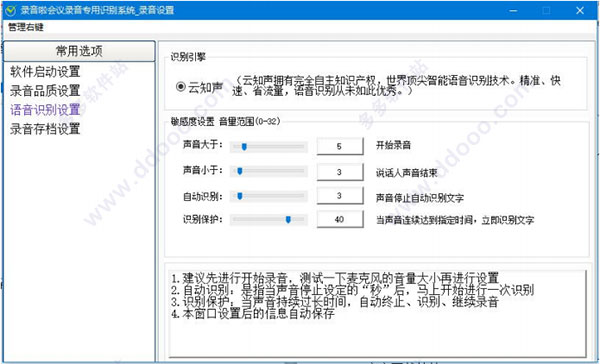Image resolution: width=600 pixels, height=364 pixels.
Task: Click the 自动识别 value box showing 3
Action: tap(340, 196)
